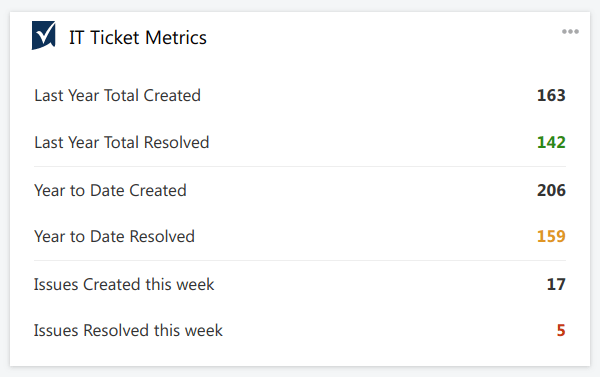Open the 163 total created value
Screen dimensions: 600x377
click(x=551, y=95)
